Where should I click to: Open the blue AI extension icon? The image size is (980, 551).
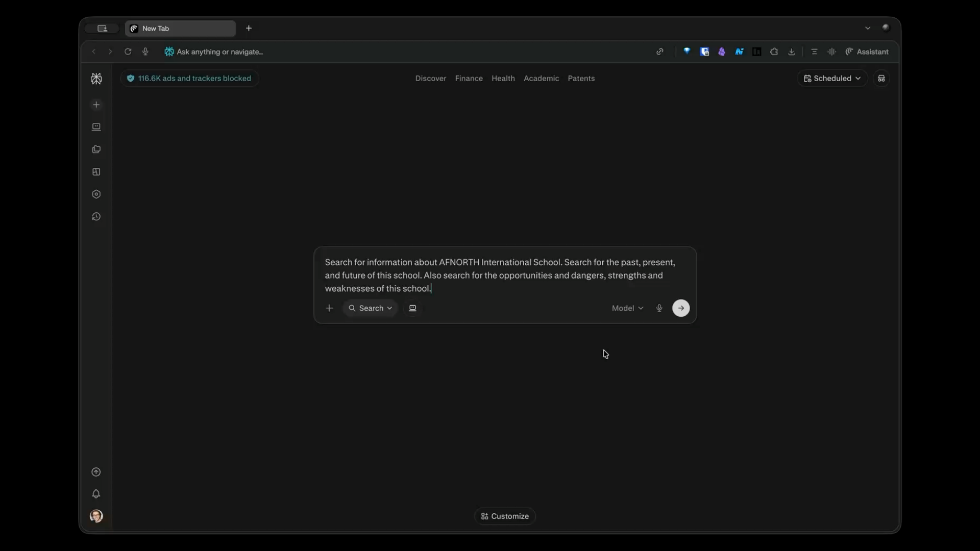(739, 52)
